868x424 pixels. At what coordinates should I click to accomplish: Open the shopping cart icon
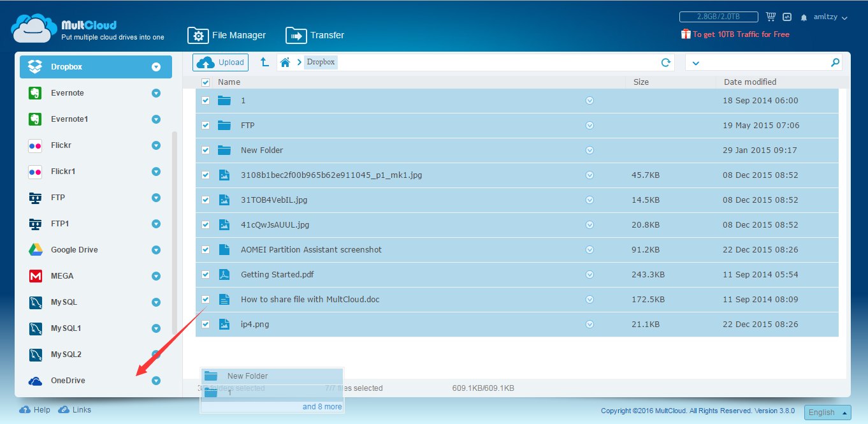point(771,17)
